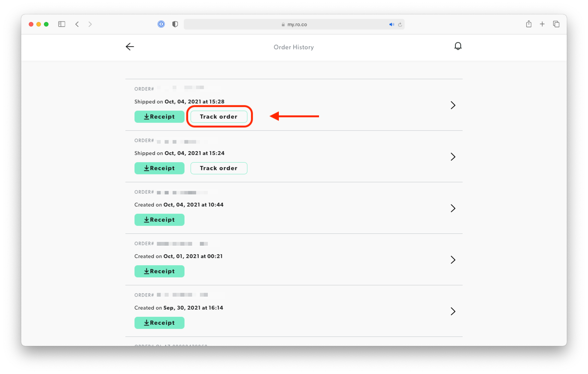Mute the tab audio speaker icon
Viewport: 588px width, 374px height.
[x=391, y=25]
